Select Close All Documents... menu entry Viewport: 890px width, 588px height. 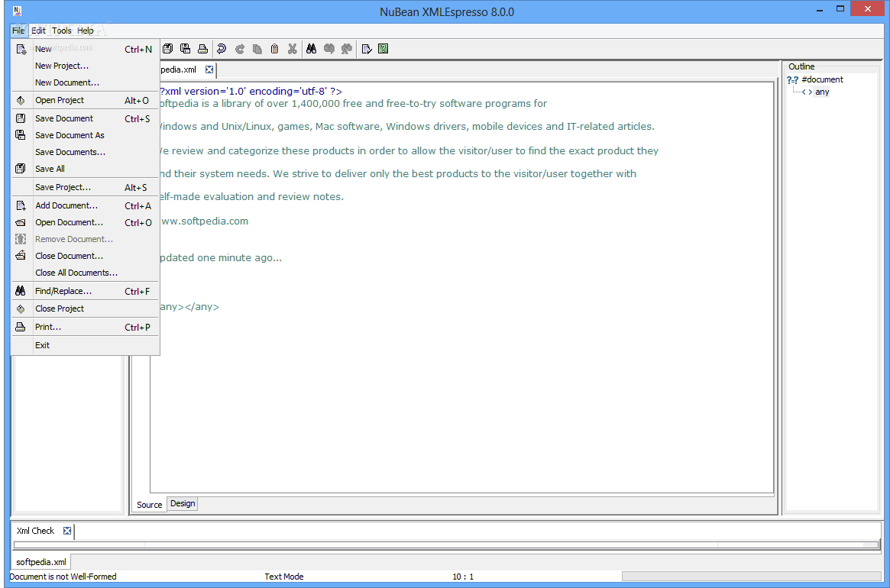point(85,273)
